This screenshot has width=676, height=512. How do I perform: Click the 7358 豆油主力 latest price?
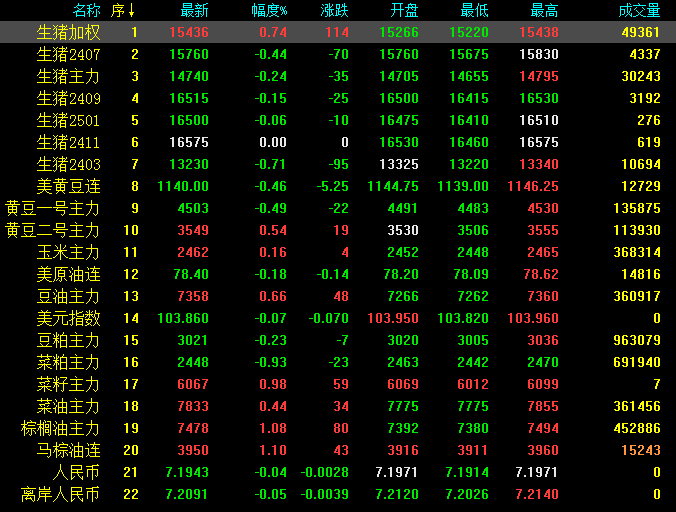(193, 296)
